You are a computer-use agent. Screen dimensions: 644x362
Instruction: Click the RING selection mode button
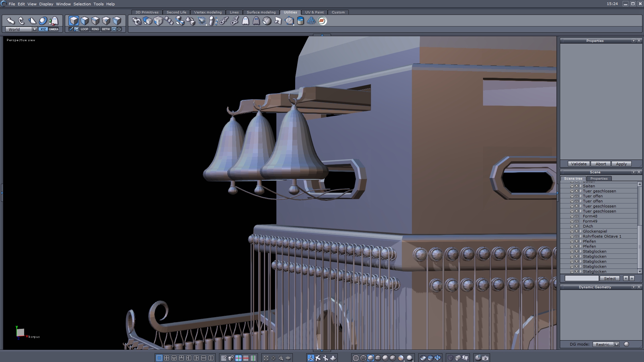95,29
